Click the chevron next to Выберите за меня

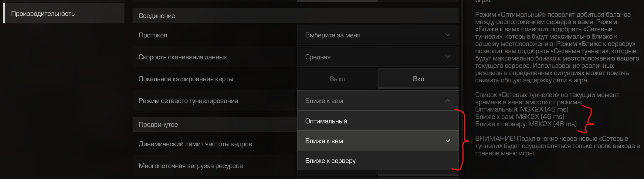448,35
